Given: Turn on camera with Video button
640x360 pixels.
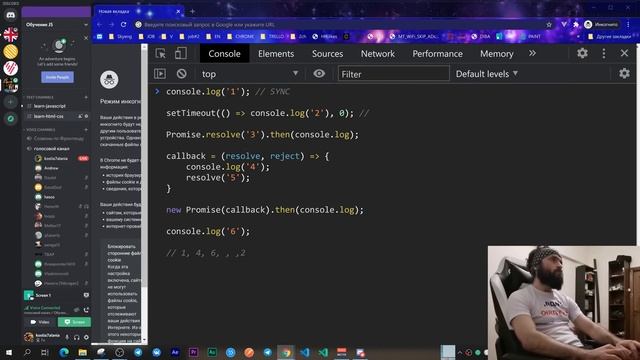Looking at the screenshot, I should click(40, 322).
